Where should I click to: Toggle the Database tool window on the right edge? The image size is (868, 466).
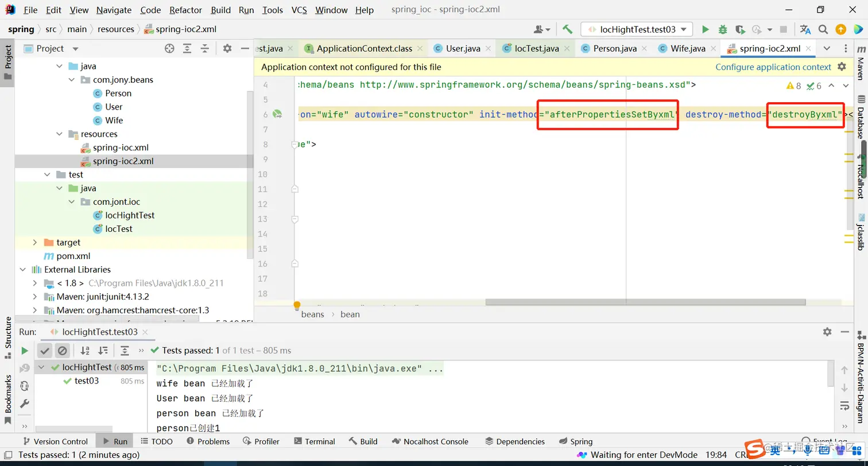tap(860, 118)
